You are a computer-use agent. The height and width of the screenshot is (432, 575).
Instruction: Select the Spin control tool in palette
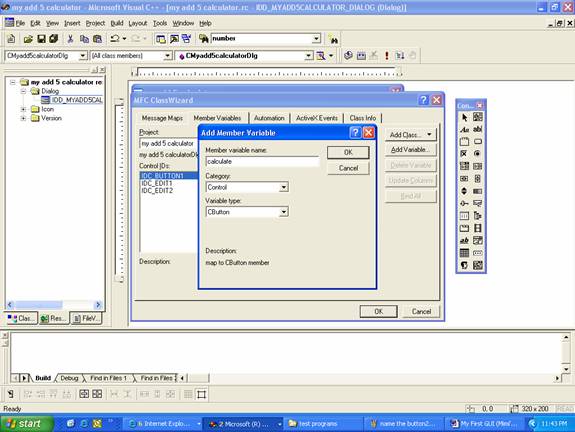(x=465, y=191)
